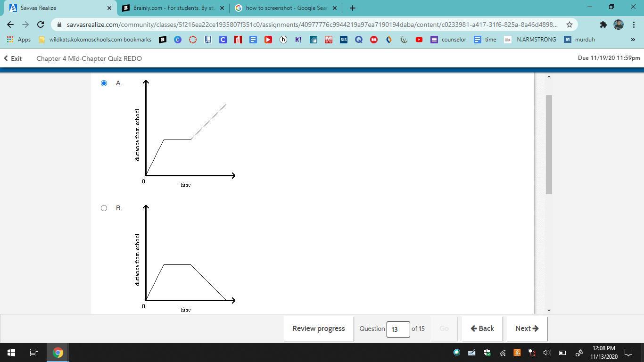Click the vertical scrollbar thumb
The width and height of the screenshot is (644, 362).
549,144
